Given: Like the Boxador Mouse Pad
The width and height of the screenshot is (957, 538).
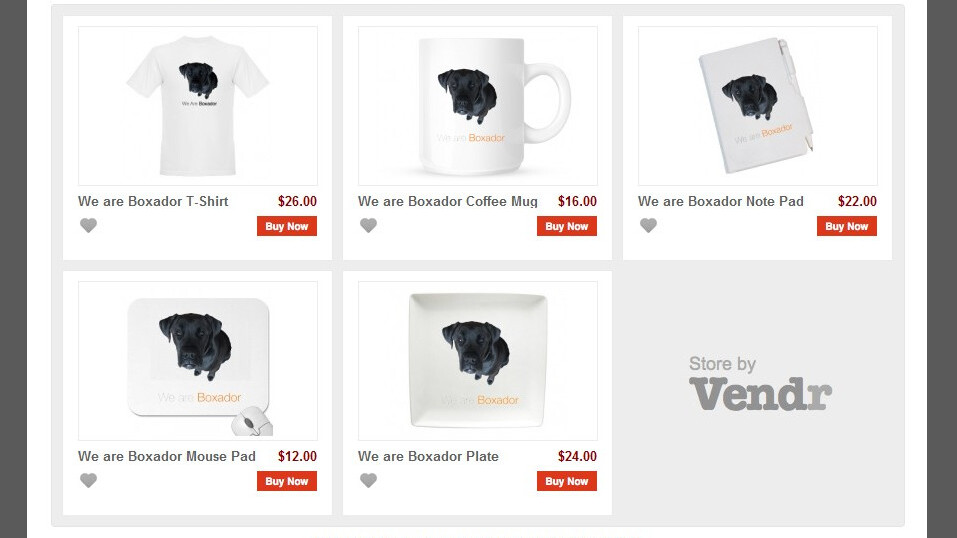Looking at the screenshot, I should (x=89, y=481).
